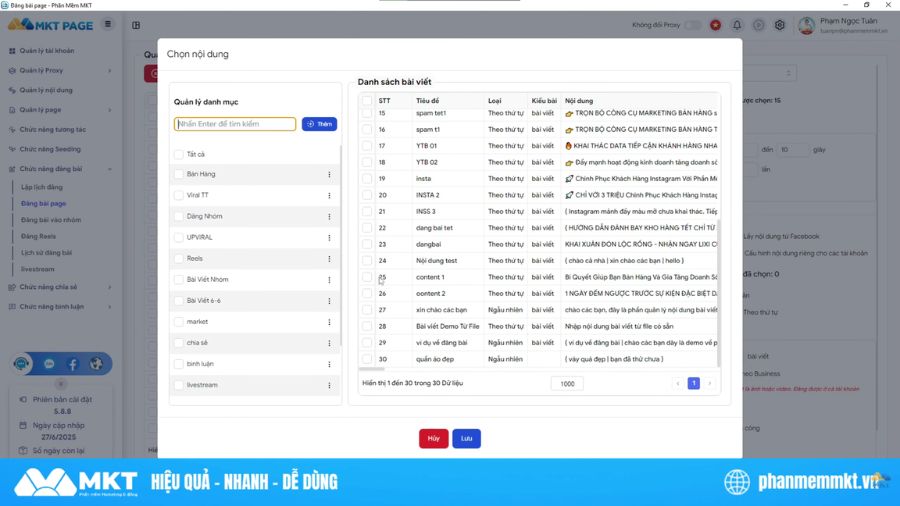The height and width of the screenshot is (506, 900).
Task: Click the red Hủy button
Action: point(433,438)
